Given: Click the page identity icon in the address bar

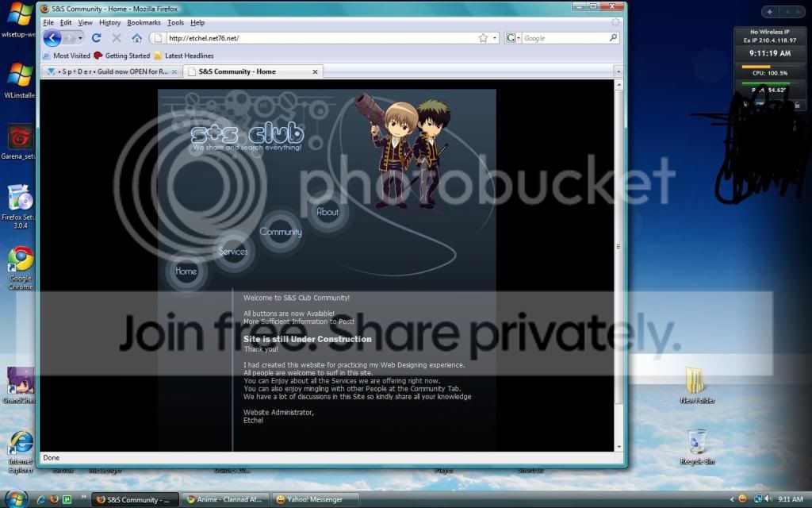Looking at the screenshot, I should pos(158,38).
